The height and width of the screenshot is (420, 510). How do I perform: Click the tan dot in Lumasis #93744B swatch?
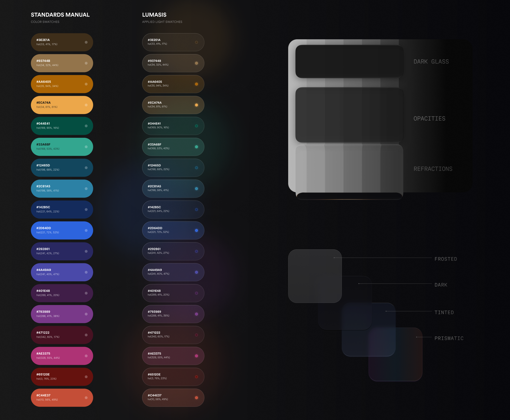pos(196,63)
